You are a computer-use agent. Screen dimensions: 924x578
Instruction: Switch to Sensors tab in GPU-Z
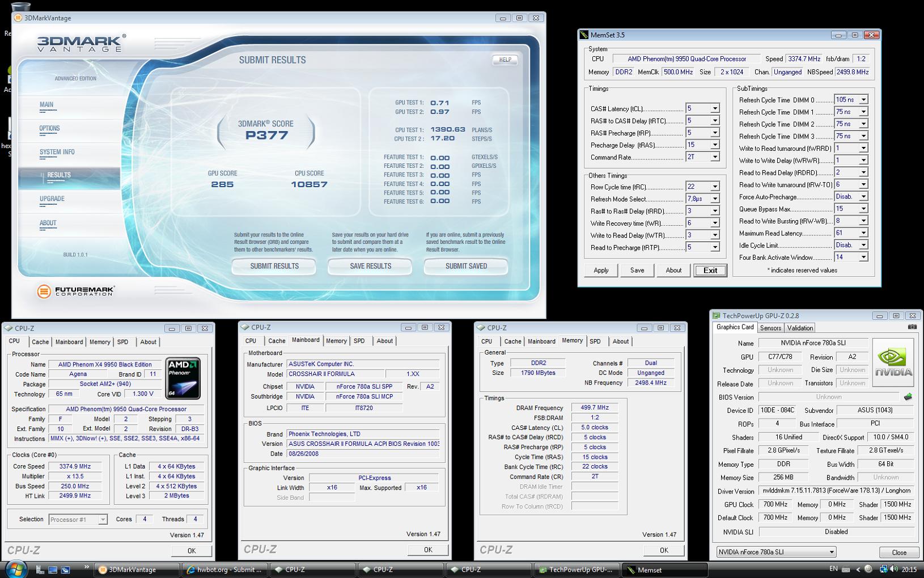pyautogui.click(x=770, y=328)
